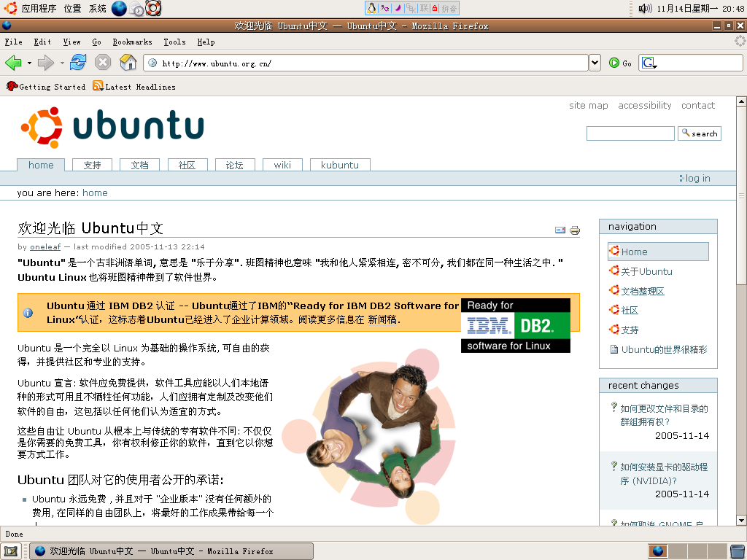Viewport: 747px width, 560px height.
Task: Open the Back button history dropdown arrow
Action: [x=29, y=63]
